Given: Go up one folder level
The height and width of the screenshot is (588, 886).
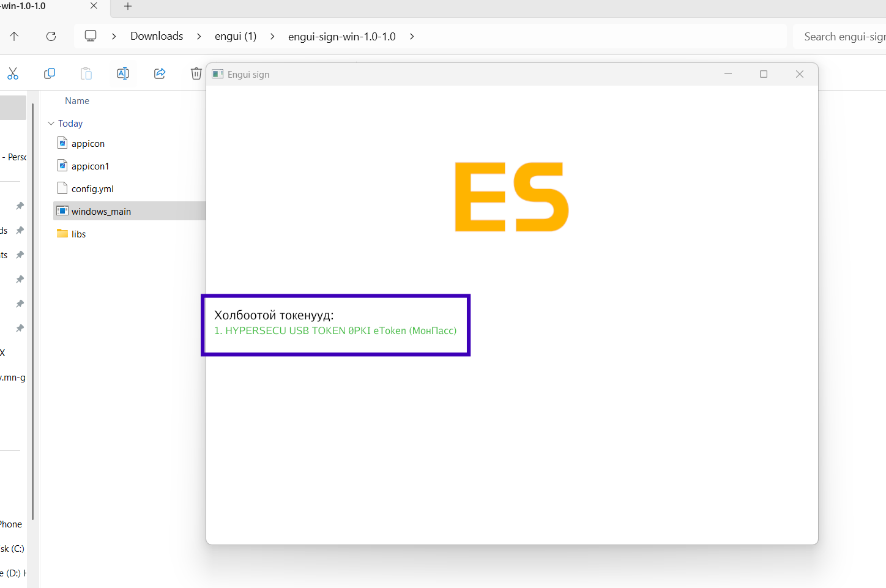Looking at the screenshot, I should (14, 36).
